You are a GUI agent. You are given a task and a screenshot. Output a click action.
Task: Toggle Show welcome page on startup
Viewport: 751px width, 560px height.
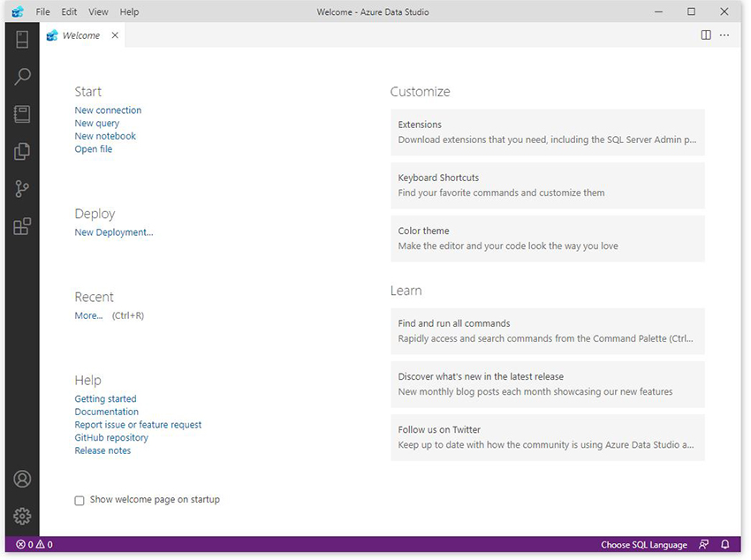click(80, 501)
